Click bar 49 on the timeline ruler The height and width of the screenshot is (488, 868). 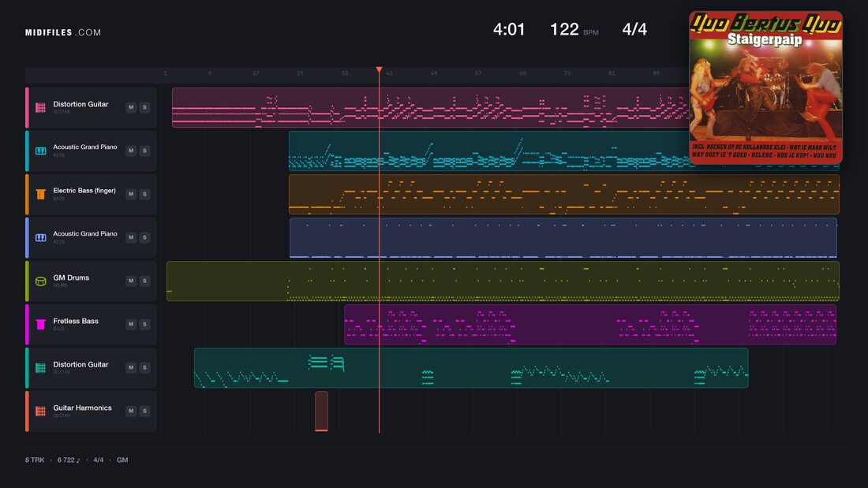(433, 73)
